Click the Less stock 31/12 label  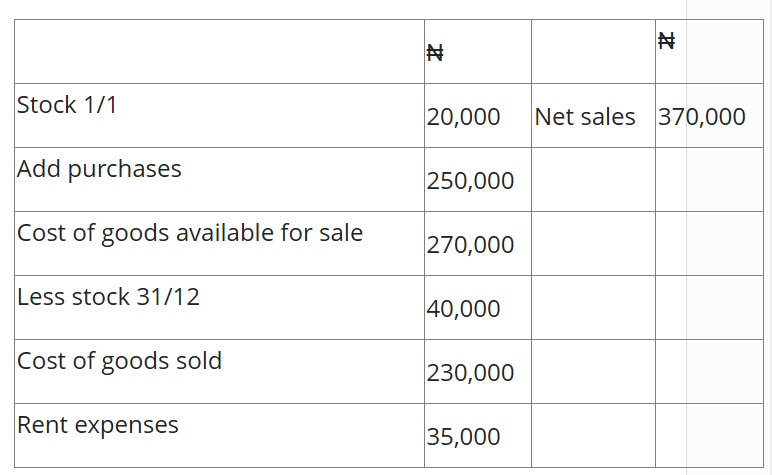(x=108, y=297)
